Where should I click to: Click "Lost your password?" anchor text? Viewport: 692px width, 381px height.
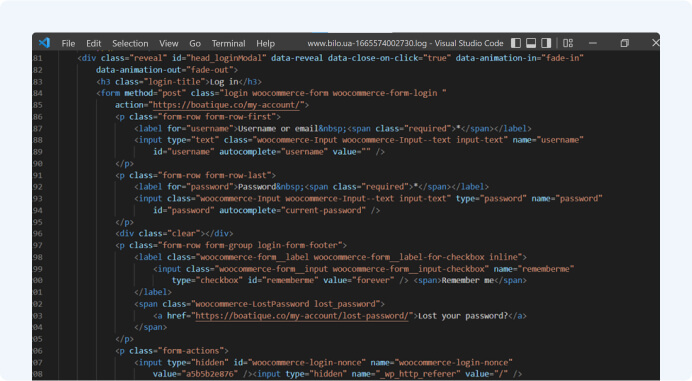coord(463,316)
